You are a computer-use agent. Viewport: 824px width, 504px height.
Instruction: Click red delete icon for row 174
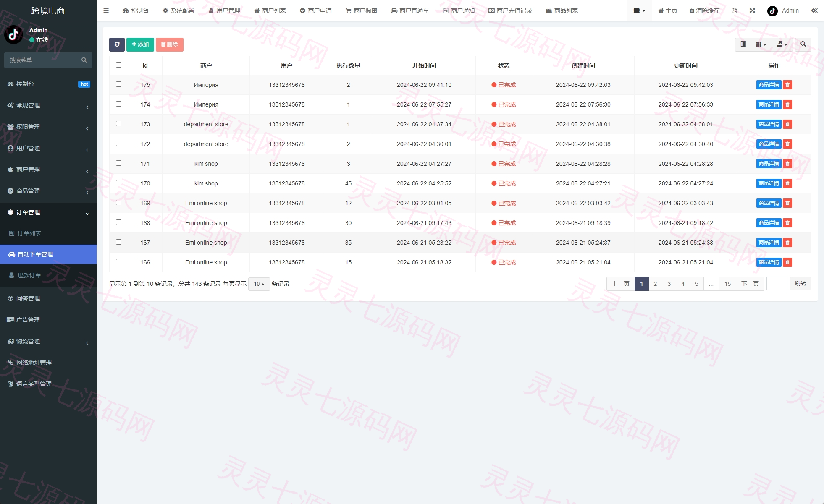(x=787, y=104)
